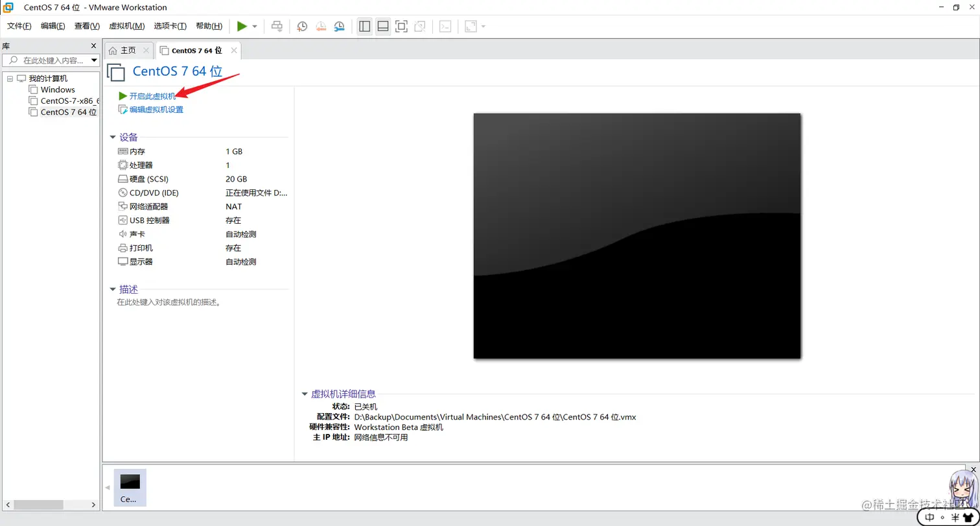Click the 1 GB memory value
980x526 pixels.
pos(234,151)
